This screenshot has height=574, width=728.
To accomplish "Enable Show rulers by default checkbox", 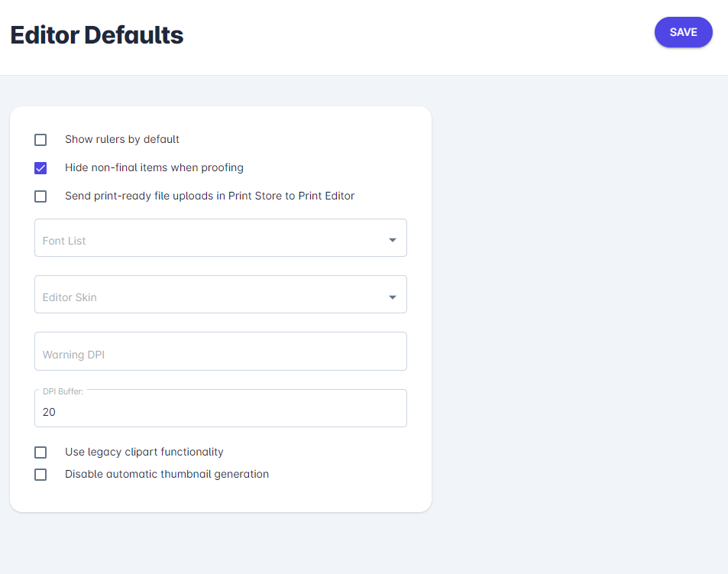I will point(40,140).
